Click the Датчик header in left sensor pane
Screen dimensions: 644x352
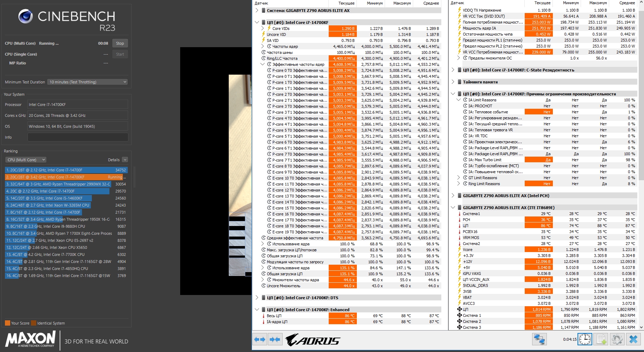290,3
